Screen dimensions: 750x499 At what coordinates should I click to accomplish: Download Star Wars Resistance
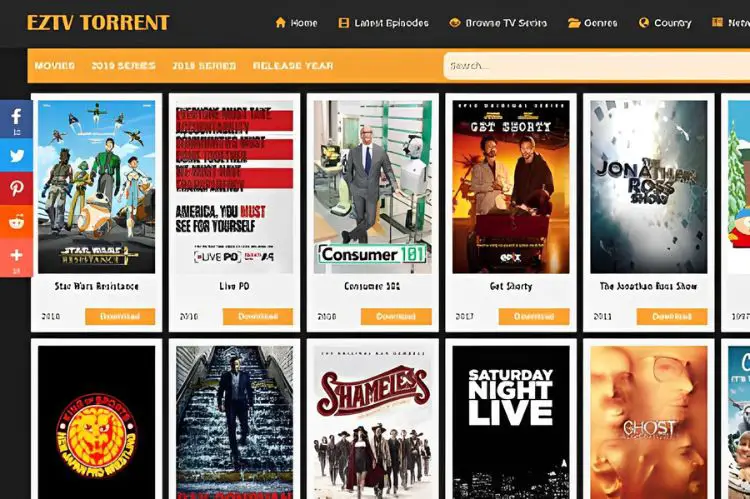point(120,316)
